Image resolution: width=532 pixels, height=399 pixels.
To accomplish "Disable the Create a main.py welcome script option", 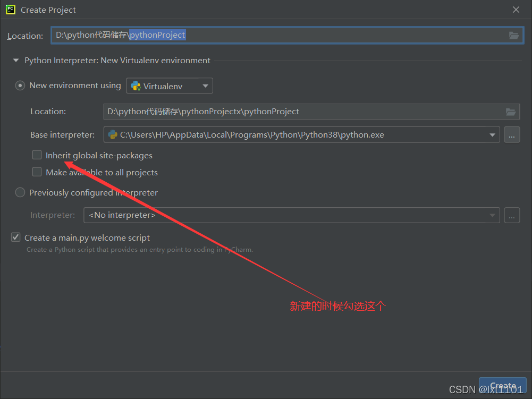I will tap(15, 237).
